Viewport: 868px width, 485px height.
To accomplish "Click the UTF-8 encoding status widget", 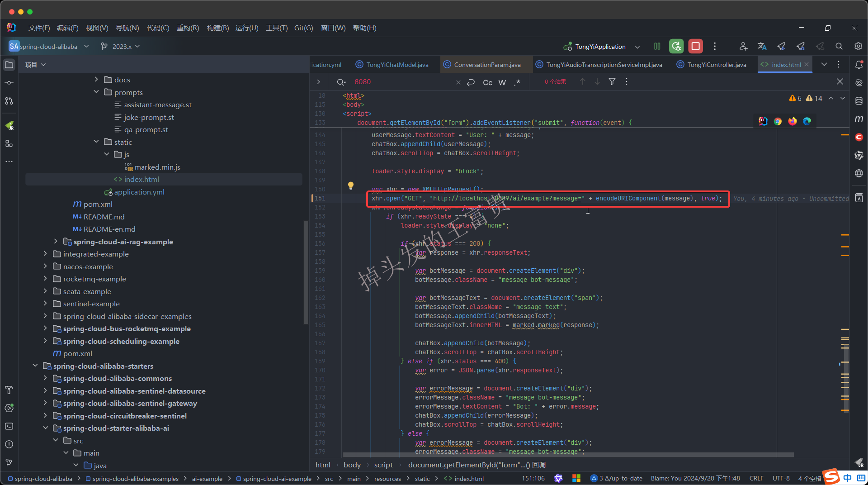I will coord(781,478).
